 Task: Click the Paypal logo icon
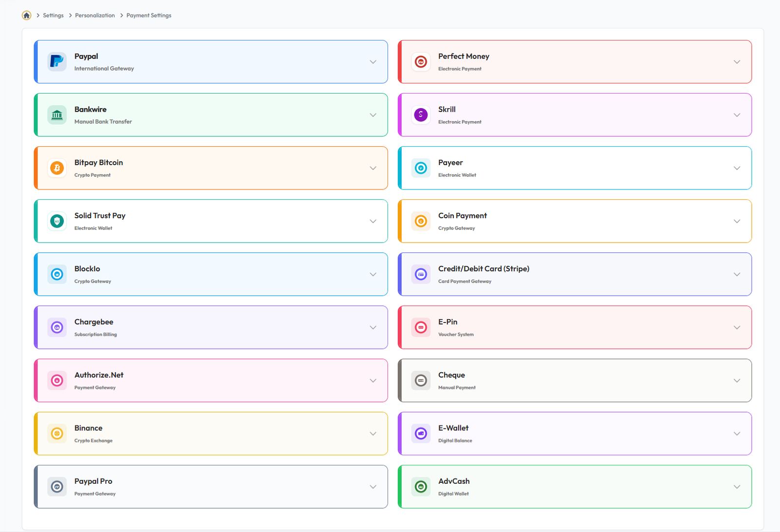57,62
